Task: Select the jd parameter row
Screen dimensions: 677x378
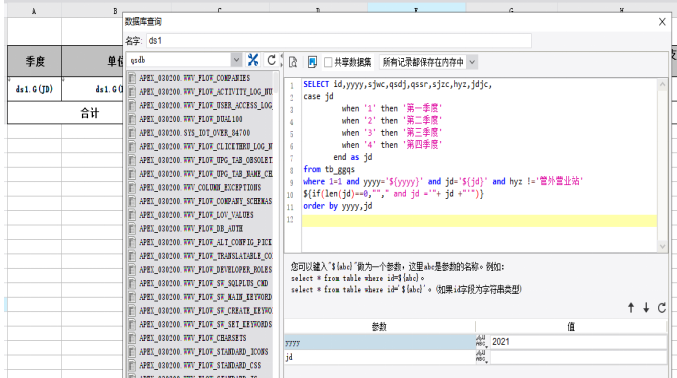Action: pos(380,357)
